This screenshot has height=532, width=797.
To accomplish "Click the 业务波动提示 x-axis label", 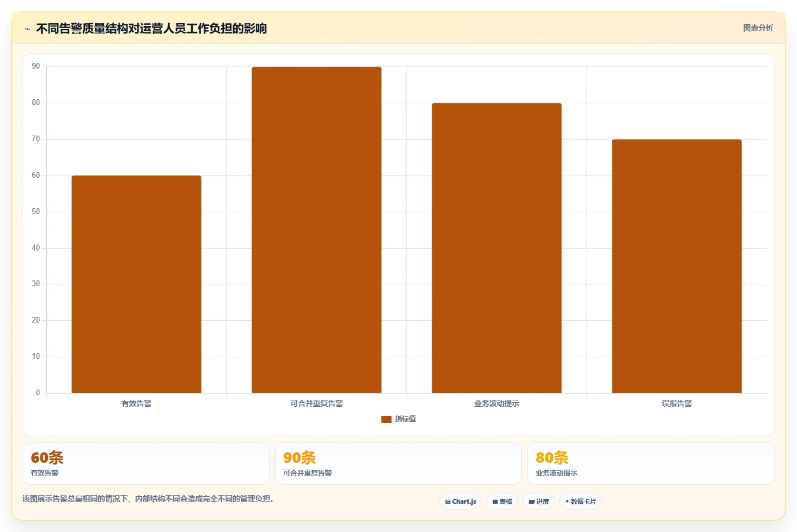I will [x=496, y=403].
